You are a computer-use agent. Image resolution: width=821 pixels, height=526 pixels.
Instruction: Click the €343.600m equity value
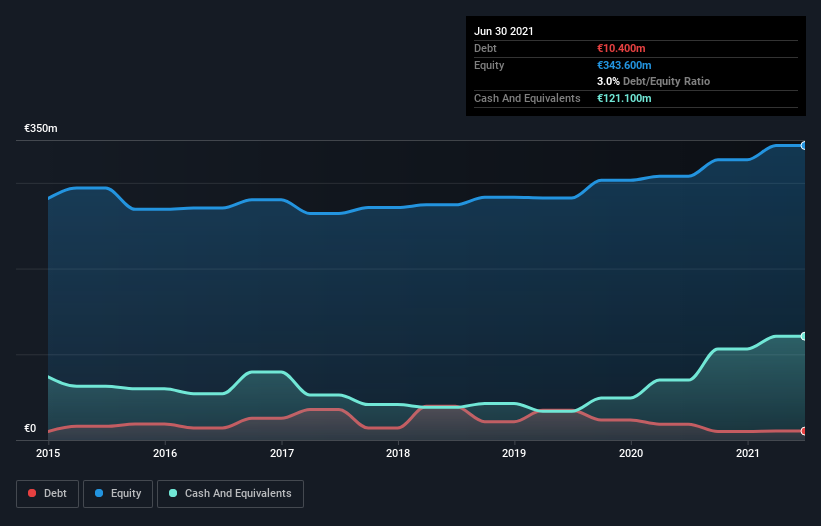point(624,65)
